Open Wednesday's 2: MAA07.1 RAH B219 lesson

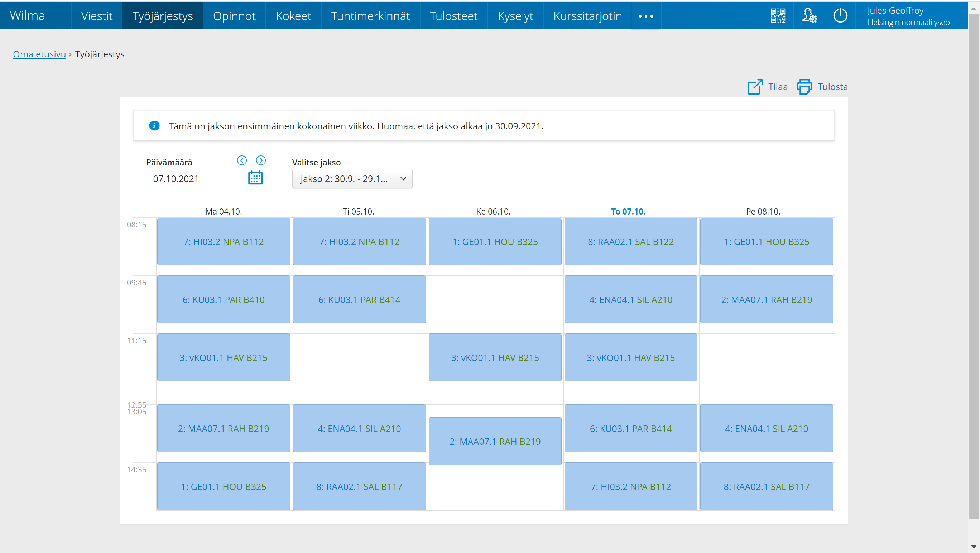495,441
